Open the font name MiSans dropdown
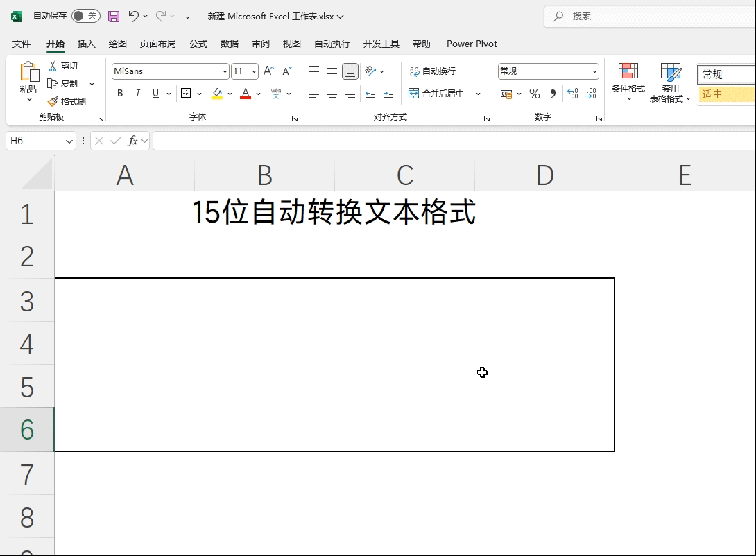This screenshot has height=556, width=756. (225, 71)
